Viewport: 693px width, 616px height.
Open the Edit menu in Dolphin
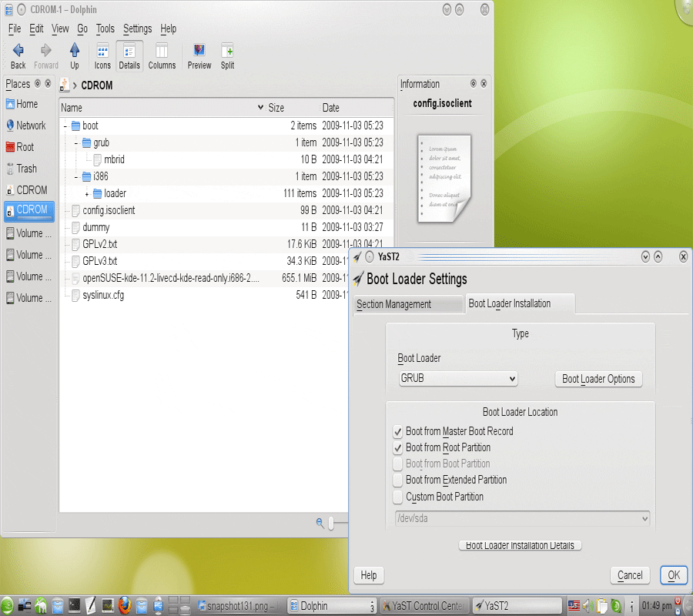[x=36, y=28]
